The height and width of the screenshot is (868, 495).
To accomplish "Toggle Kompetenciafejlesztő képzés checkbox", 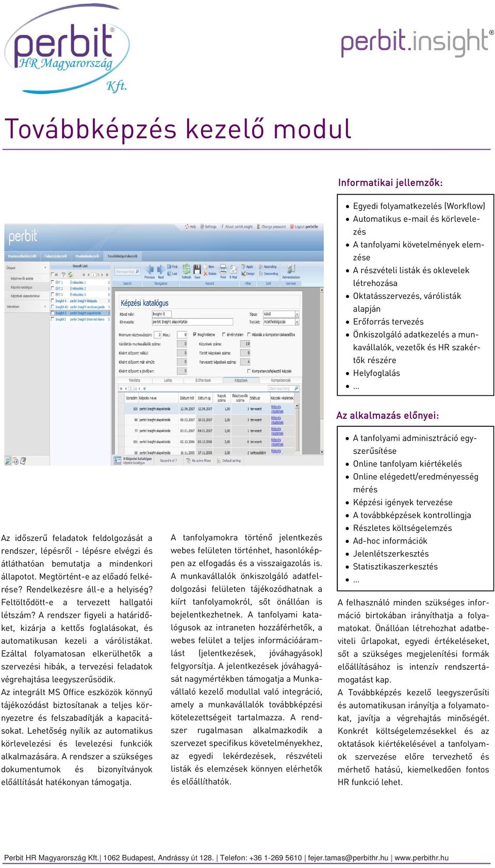I will tap(250, 371).
